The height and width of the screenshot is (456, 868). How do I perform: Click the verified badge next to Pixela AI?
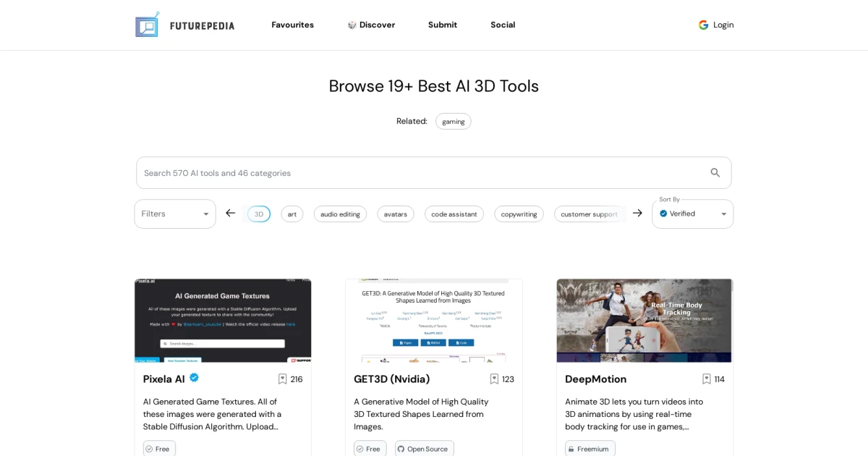tap(194, 377)
